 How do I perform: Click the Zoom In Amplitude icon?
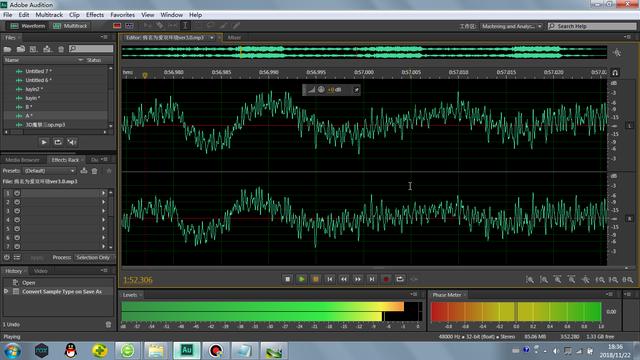[530, 280]
